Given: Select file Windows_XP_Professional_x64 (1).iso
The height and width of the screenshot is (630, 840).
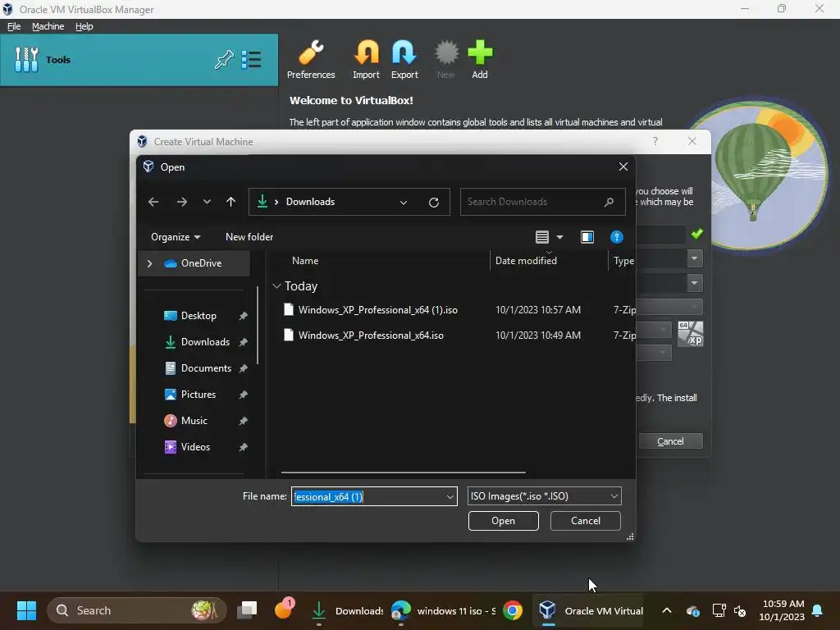Looking at the screenshot, I should click(x=377, y=309).
